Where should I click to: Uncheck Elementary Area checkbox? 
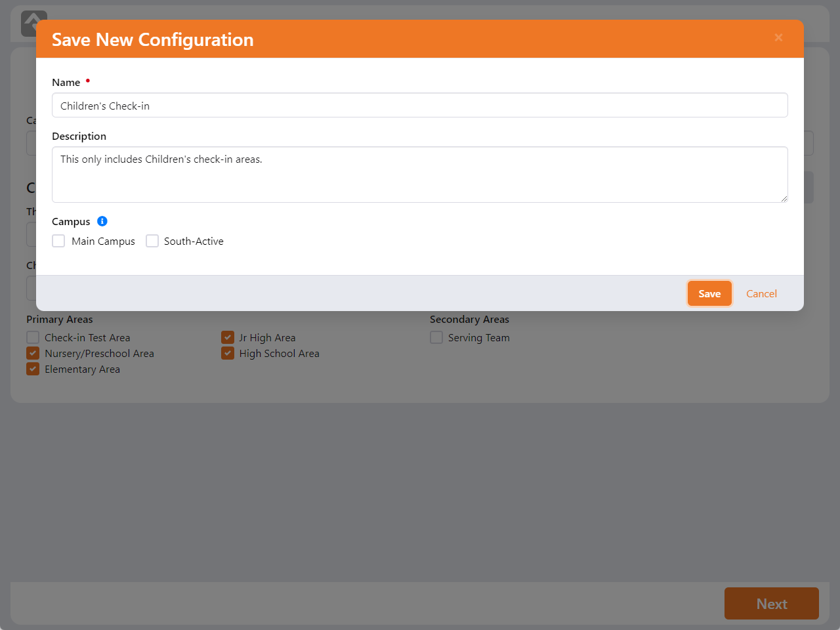point(33,369)
